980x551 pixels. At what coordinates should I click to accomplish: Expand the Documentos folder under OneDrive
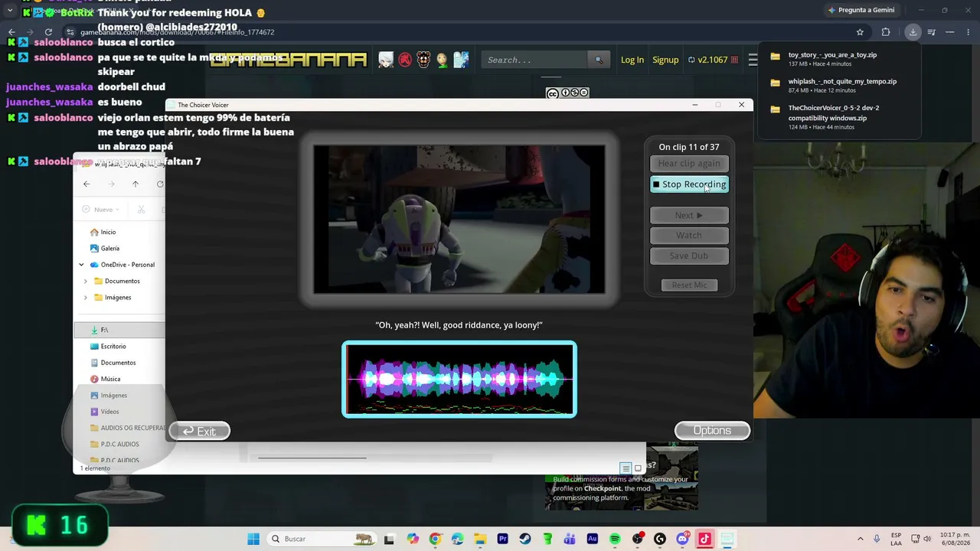86,281
